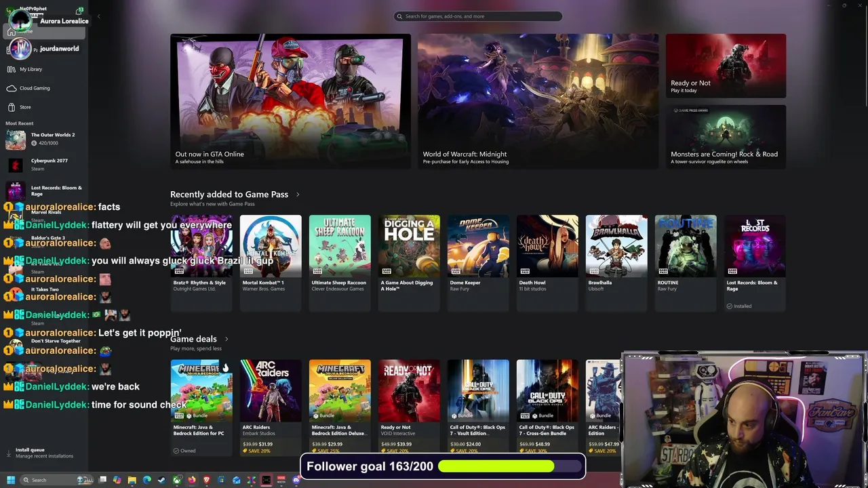Image resolution: width=868 pixels, height=488 pixels.
Task: Open the GTA Online hero banner
Action: 290,100
